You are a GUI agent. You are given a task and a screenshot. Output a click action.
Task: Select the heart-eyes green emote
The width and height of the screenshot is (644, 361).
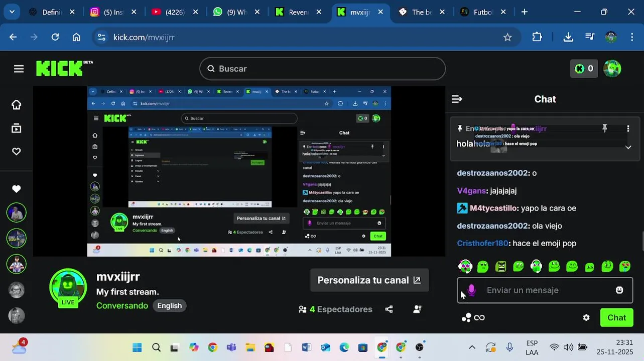click(625, 266)
